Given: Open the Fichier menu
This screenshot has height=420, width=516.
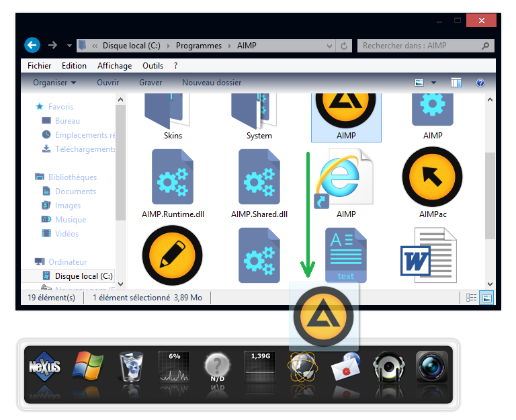Looking at the screenshot, I should click(x=39, y=65).
